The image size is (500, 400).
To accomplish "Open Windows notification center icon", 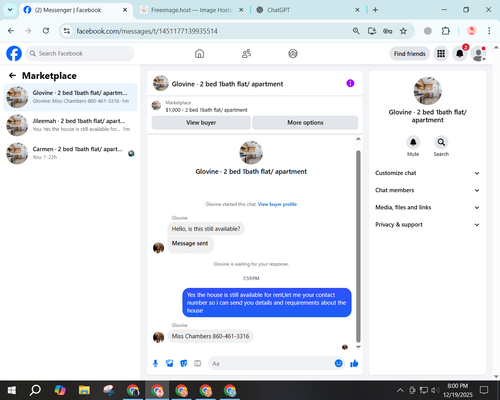I will (x=484, y=390).
